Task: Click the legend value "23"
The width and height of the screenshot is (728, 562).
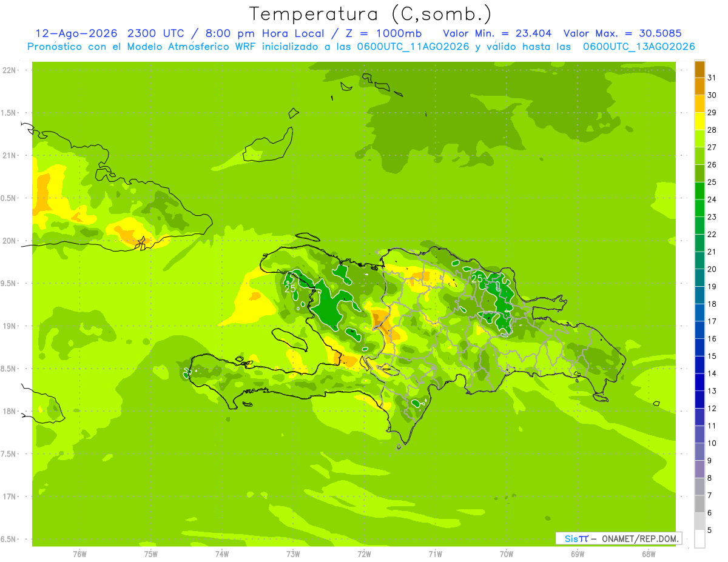Action: tap(712, 217)
